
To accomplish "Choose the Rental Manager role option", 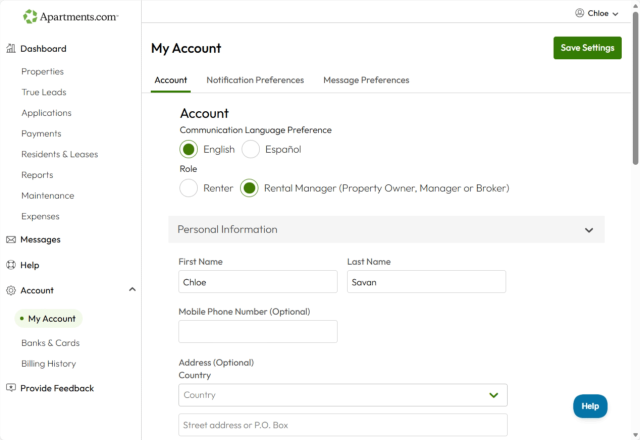I will click(x=249, y=188).
